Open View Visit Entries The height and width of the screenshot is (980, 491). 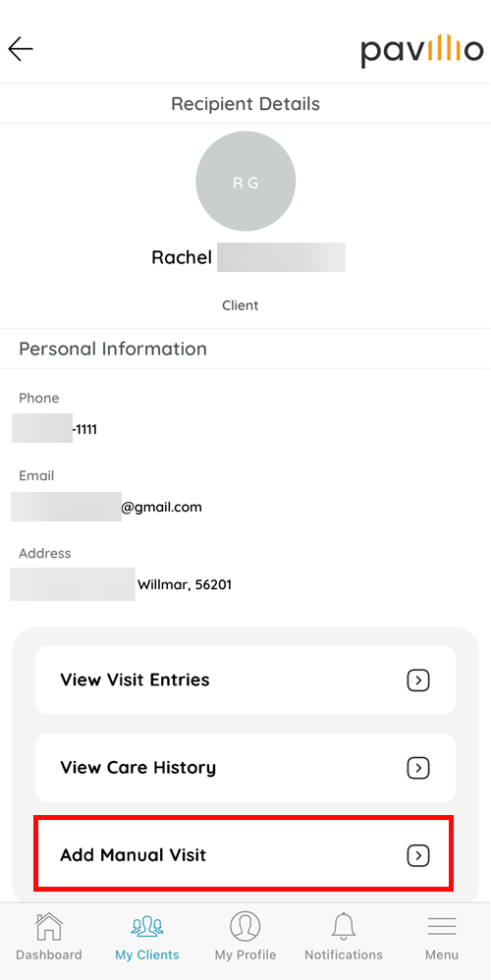[x=245, y=680]
